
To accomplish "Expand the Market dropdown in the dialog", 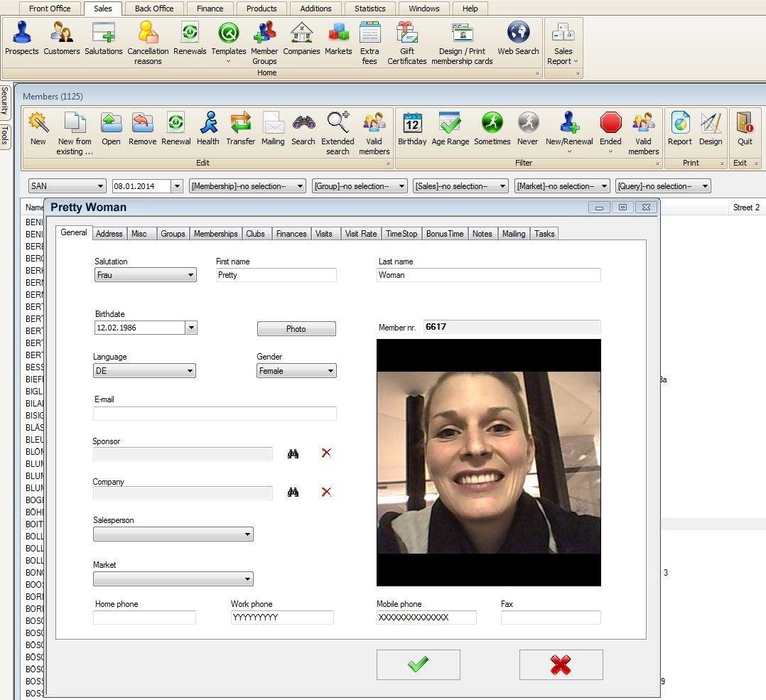I will 248,579.
